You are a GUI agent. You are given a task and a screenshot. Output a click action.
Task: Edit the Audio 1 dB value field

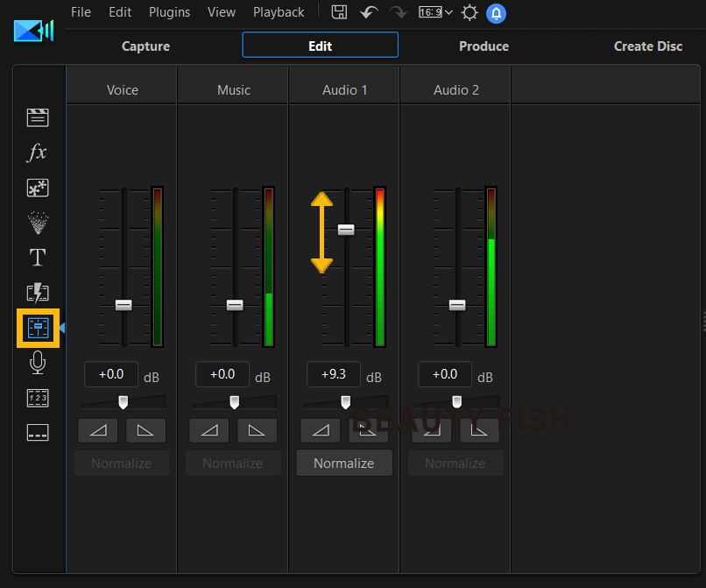333,373
